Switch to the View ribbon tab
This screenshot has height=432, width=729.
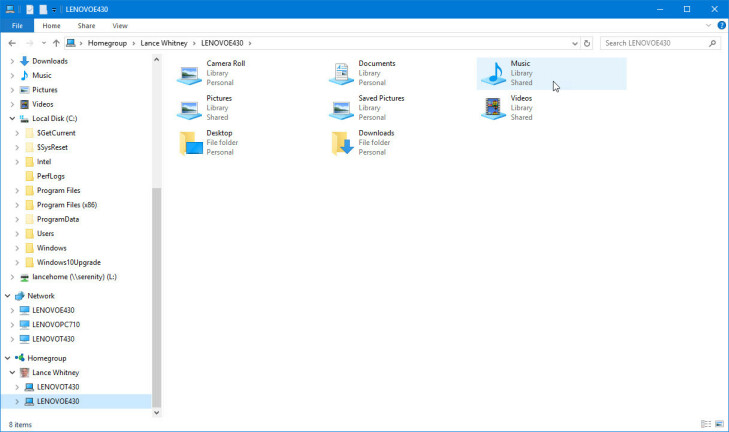coord(120,26)
